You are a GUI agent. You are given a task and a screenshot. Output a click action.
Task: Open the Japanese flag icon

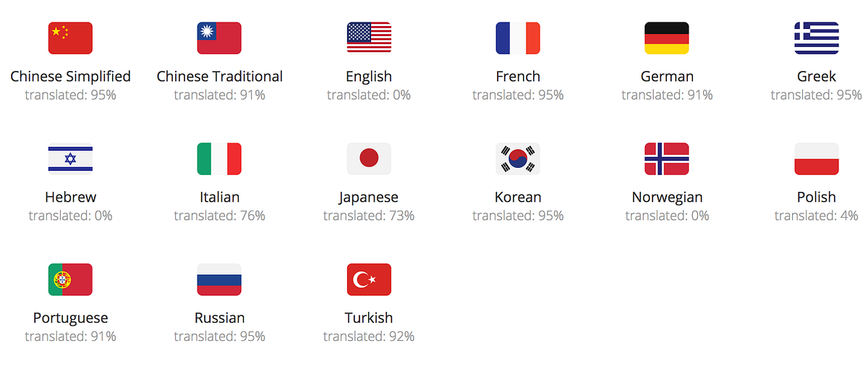click(369, 159)
